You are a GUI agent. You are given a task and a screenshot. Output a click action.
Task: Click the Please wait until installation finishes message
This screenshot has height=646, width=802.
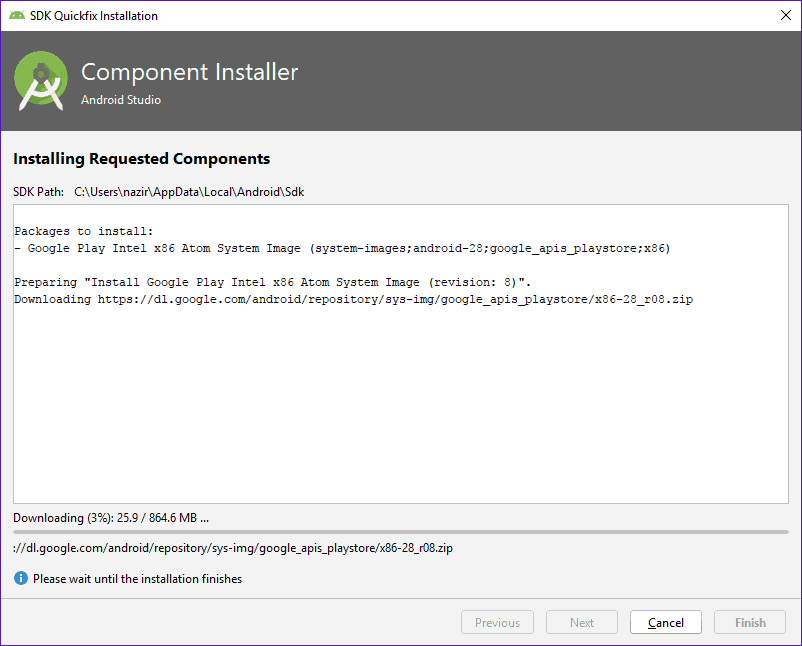(138, 578)
